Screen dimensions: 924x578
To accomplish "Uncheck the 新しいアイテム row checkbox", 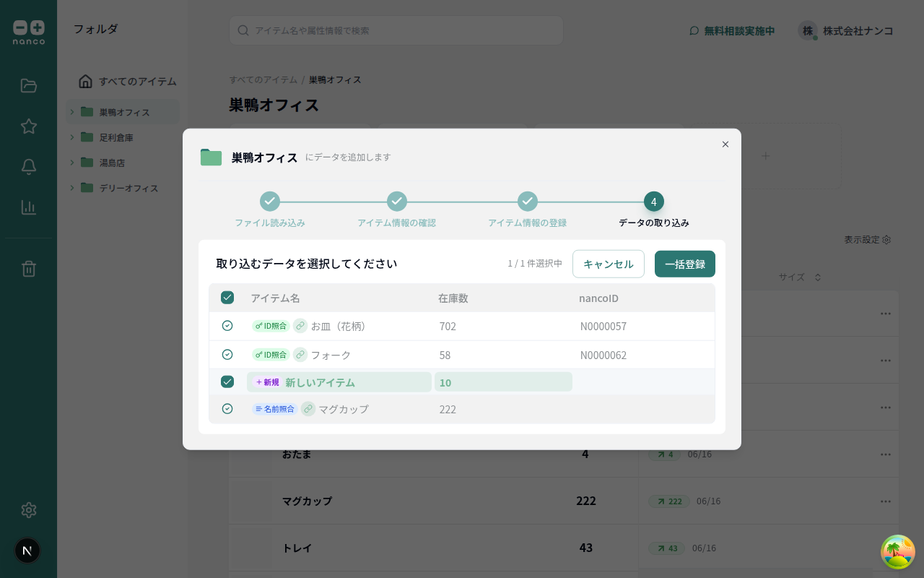I will pyautogui.click(x=227, y=381).
